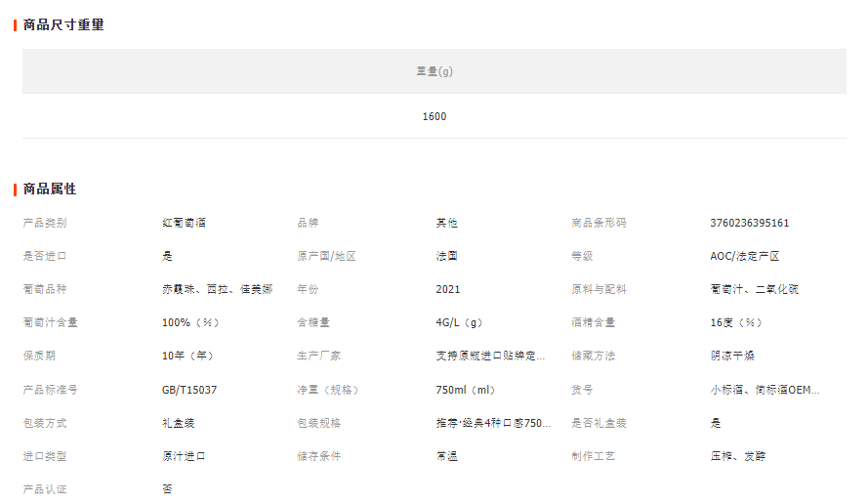Click the 商品属性 section heading
Viewport: 868px width, 504px height.
[x=50, y=189]
